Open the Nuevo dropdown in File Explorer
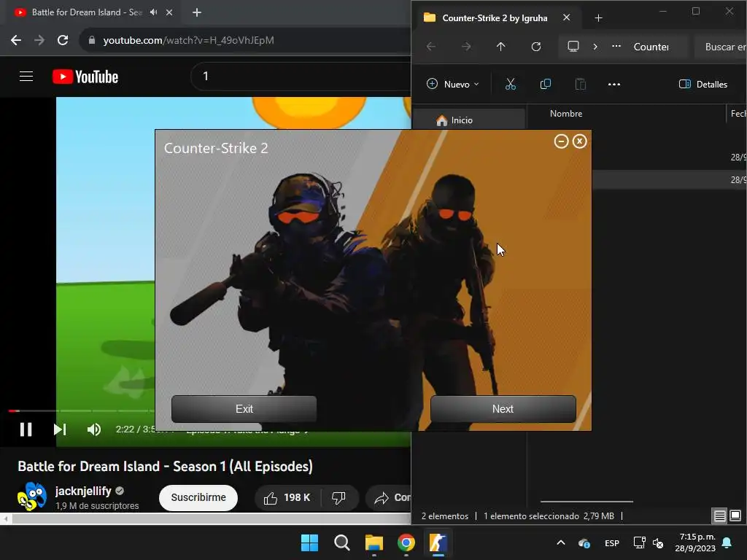The height and width of the screenshot is (560, 747). pyautogui.click(x=452, y=85)
